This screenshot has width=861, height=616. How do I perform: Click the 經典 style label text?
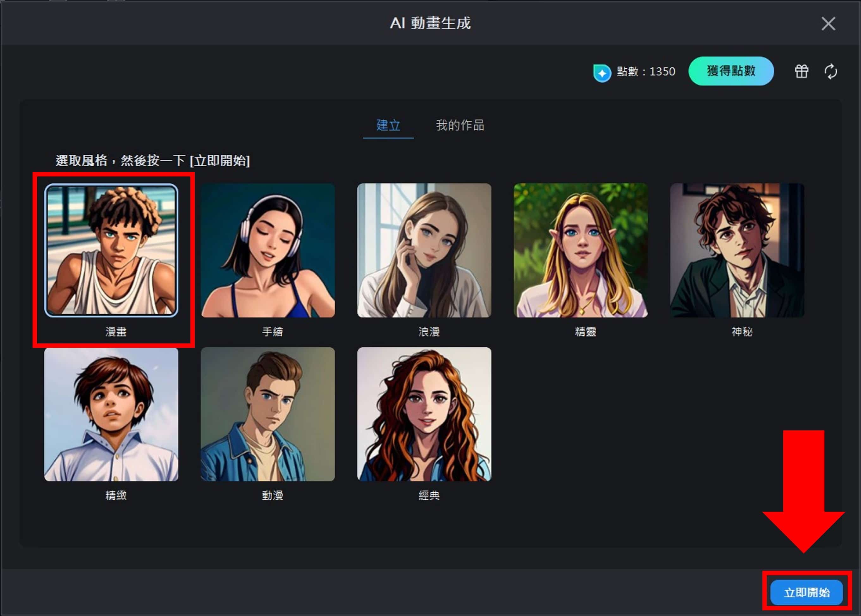click(429, 495)
